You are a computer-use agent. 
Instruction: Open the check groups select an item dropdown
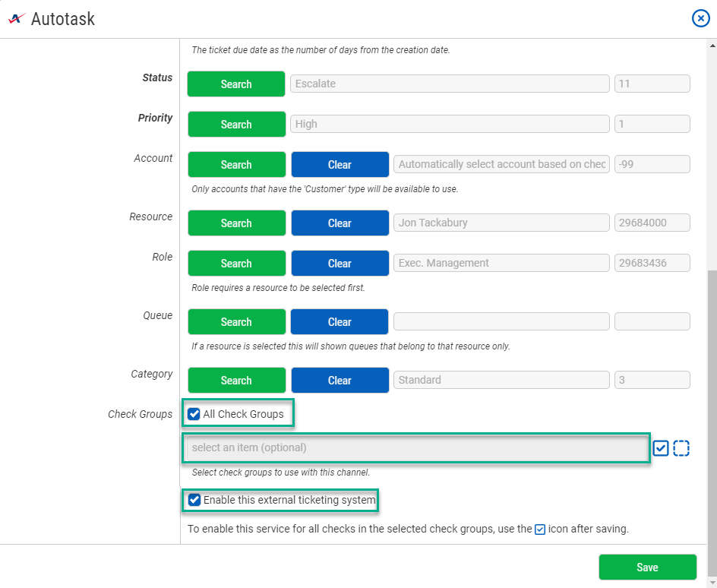click(416, 448)
